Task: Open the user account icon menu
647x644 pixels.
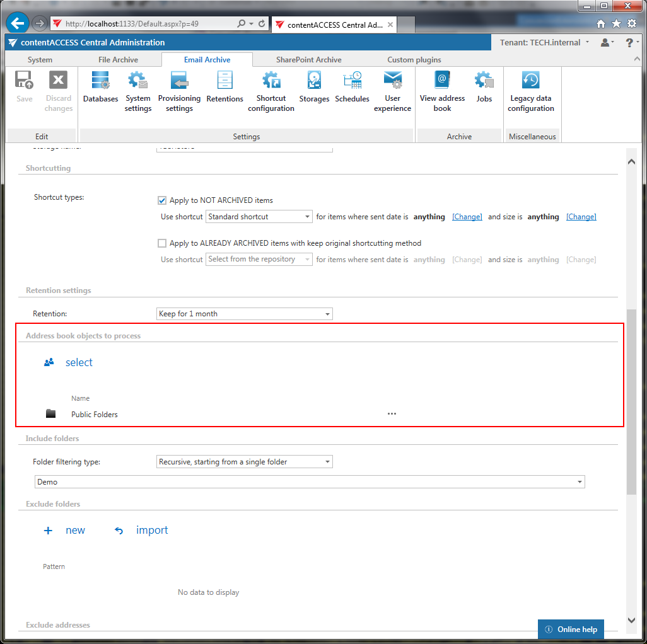Action: [607, 42]
